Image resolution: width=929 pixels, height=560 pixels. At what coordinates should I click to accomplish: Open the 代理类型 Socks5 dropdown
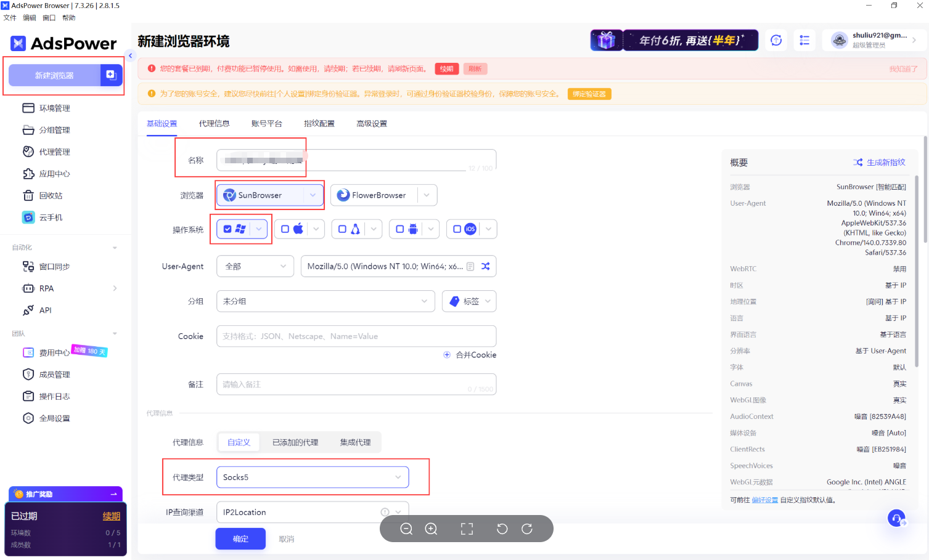pyautogui.click(x=313, y=477)
